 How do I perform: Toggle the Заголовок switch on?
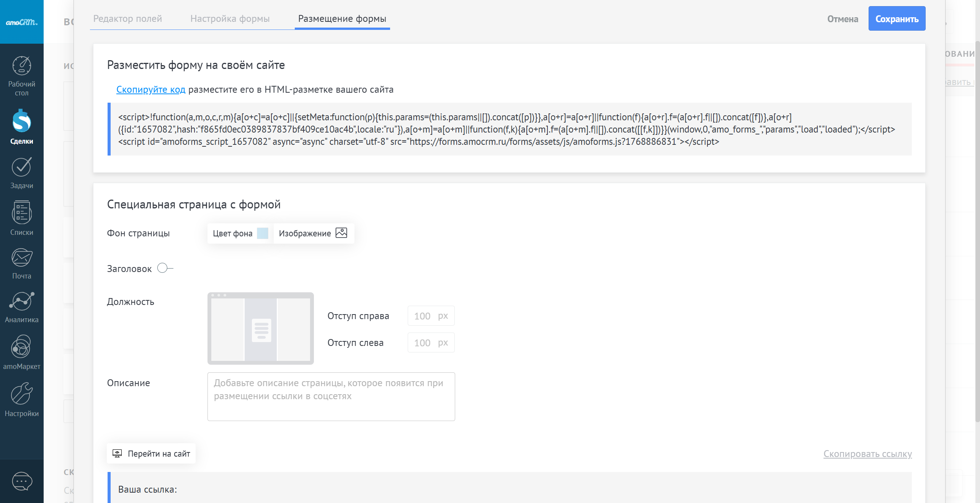tap(165, 268)
